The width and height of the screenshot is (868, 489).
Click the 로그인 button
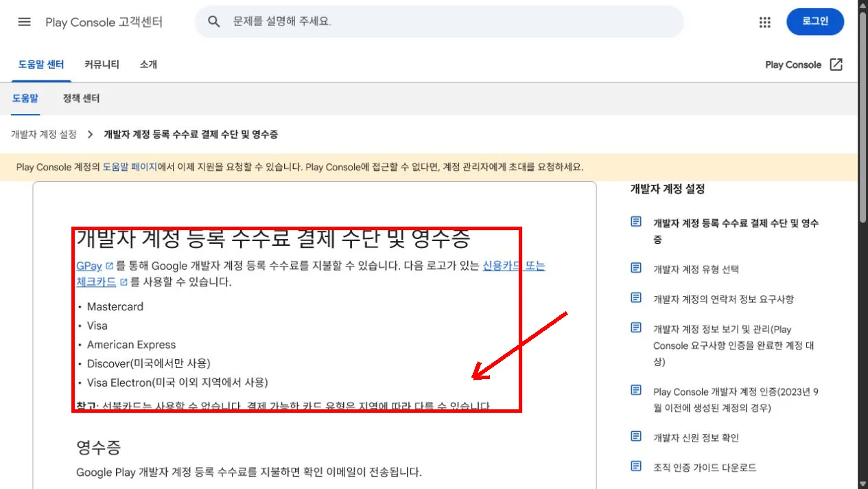click(815, 22)
